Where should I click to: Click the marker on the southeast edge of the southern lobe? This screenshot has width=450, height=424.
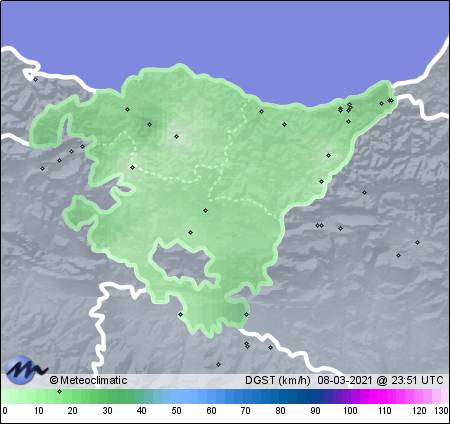coord(246,315)
